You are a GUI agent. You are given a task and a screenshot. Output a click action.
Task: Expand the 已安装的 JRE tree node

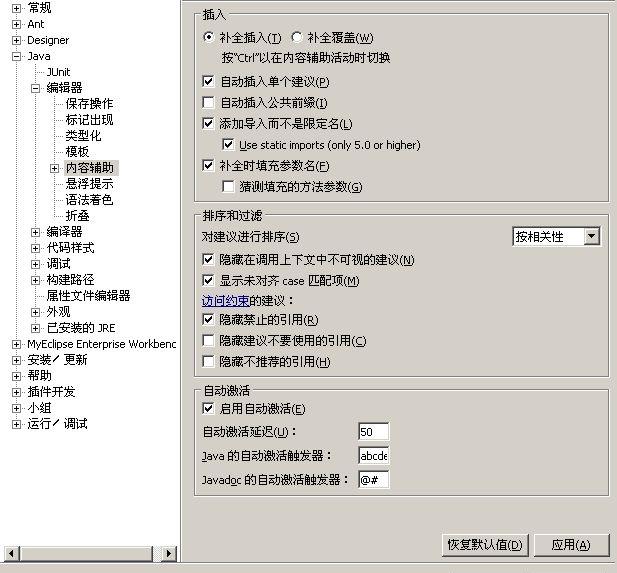coord(35,328)
